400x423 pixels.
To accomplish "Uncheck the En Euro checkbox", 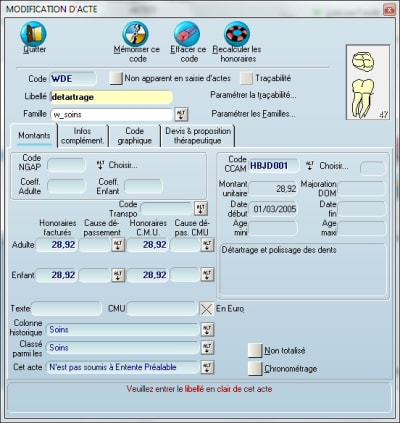I will tap(207, 309).
